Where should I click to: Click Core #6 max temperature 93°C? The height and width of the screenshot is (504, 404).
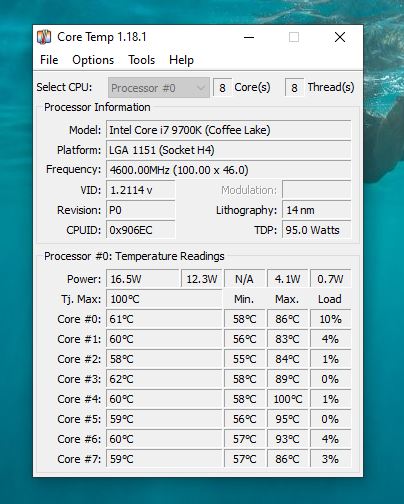tap(287, 439)
